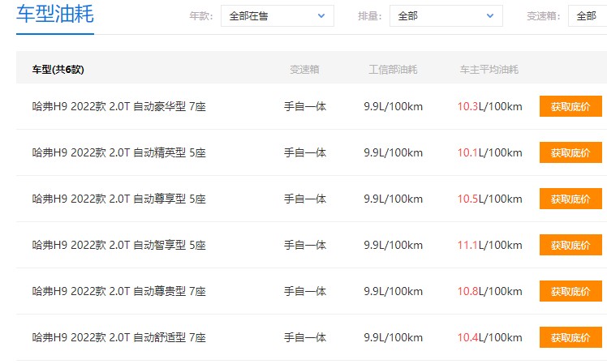Click owner average 10.1L/100km value

point(489,152)
